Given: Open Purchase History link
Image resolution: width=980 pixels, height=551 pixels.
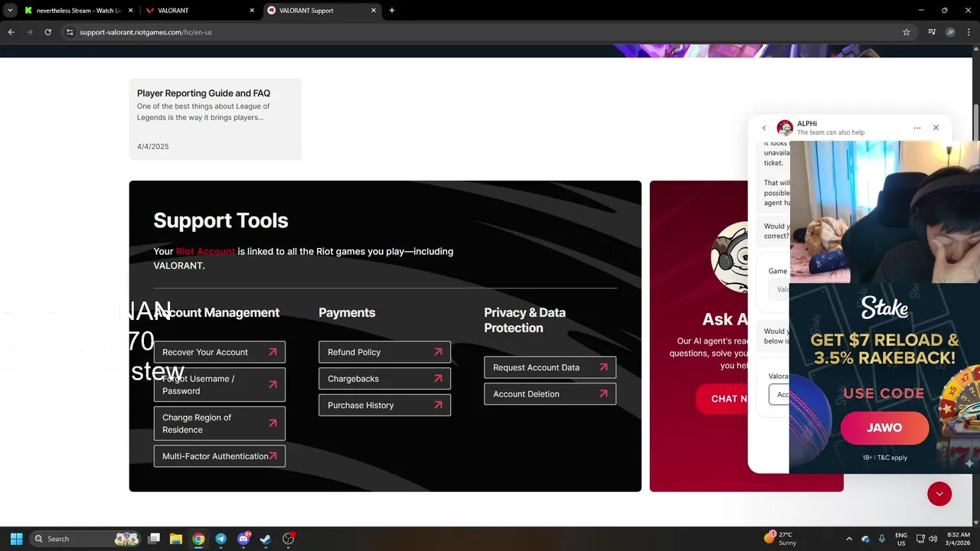Looking at the screenshot, I should [385, 405].
